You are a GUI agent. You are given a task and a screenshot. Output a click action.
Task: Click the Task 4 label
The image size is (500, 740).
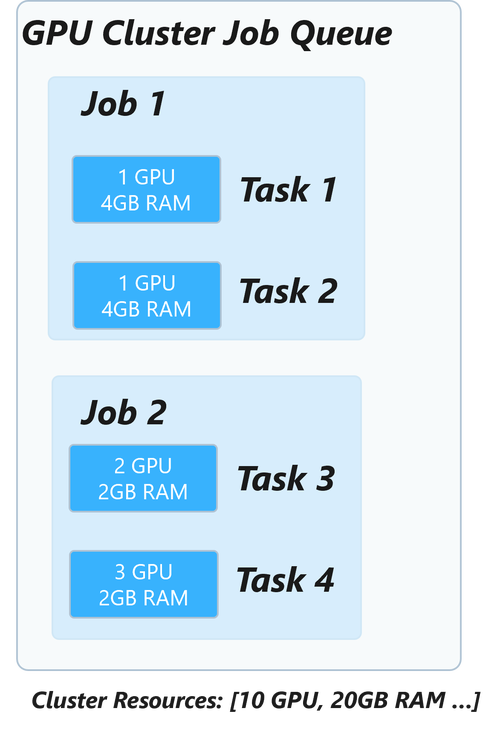(286, 580)
